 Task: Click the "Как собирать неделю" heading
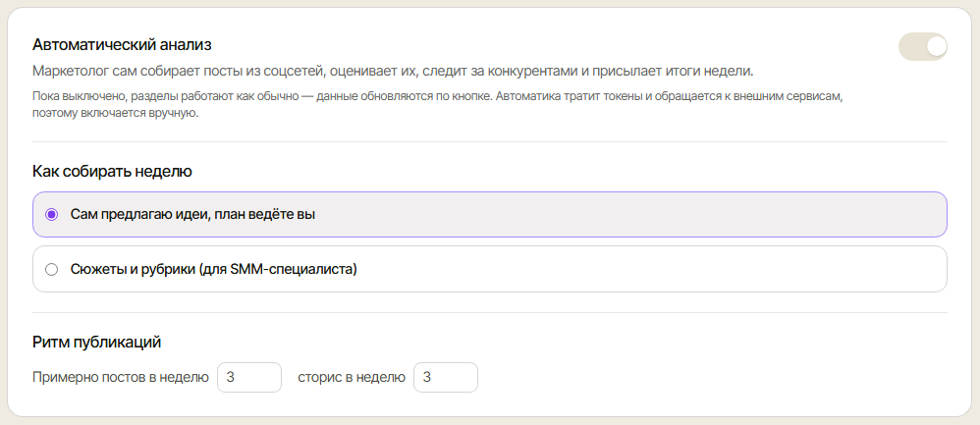(112, 171)
